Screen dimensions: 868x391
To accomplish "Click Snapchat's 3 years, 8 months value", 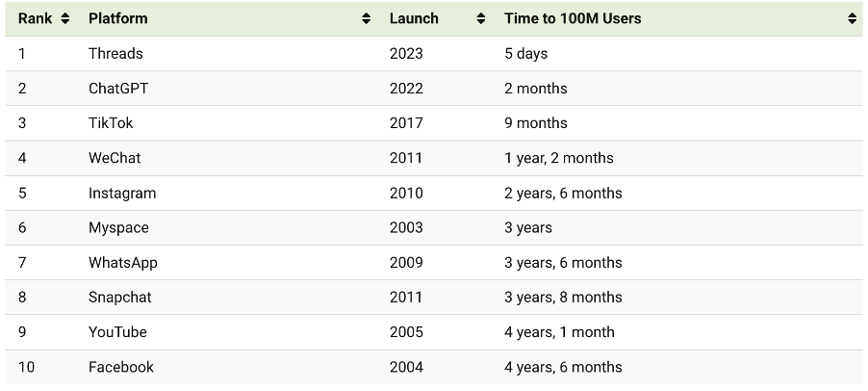I will [x=563, y=298].
